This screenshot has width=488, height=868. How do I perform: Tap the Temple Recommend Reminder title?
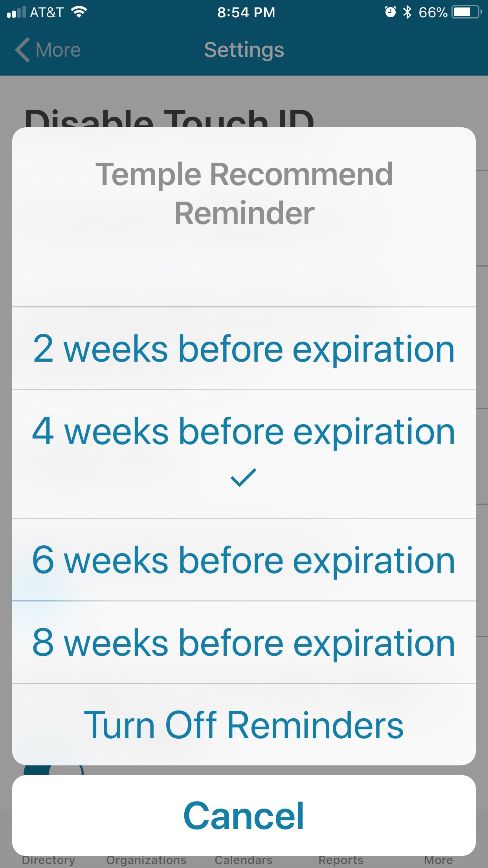point(244,193)
